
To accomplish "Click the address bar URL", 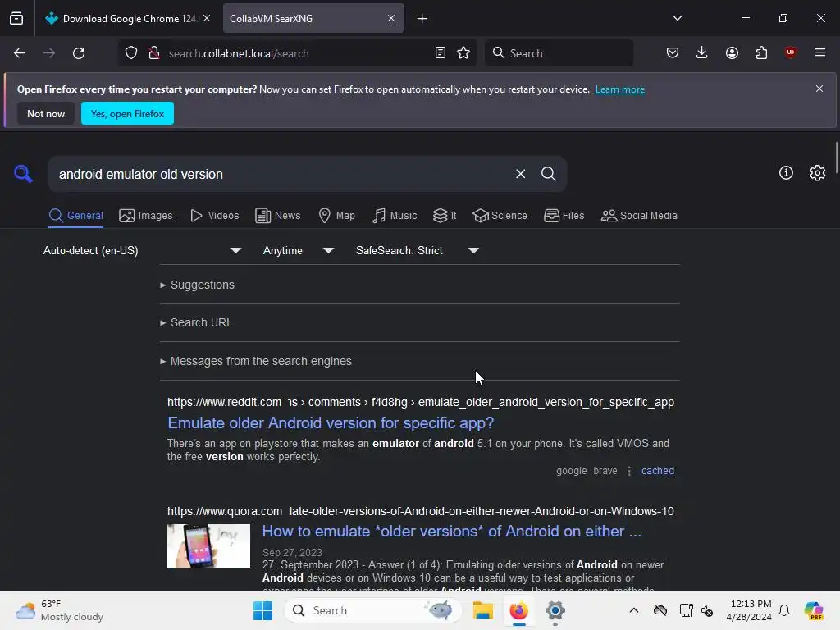I will coord(239,53).
